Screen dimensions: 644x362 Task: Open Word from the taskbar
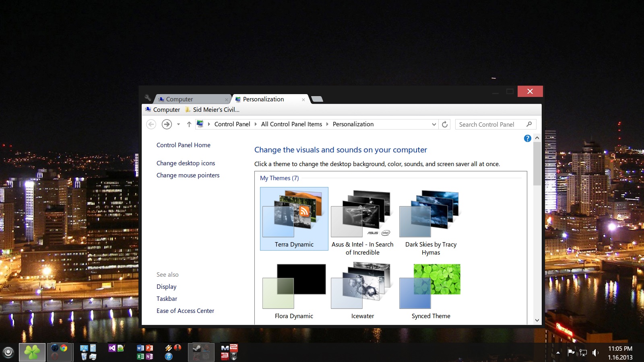click(x=140, y=348)
